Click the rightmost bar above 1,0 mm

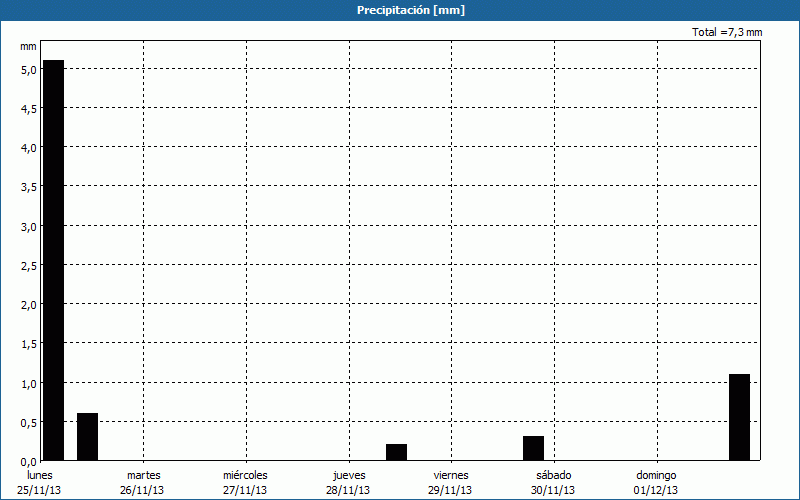tap(739, 417)
